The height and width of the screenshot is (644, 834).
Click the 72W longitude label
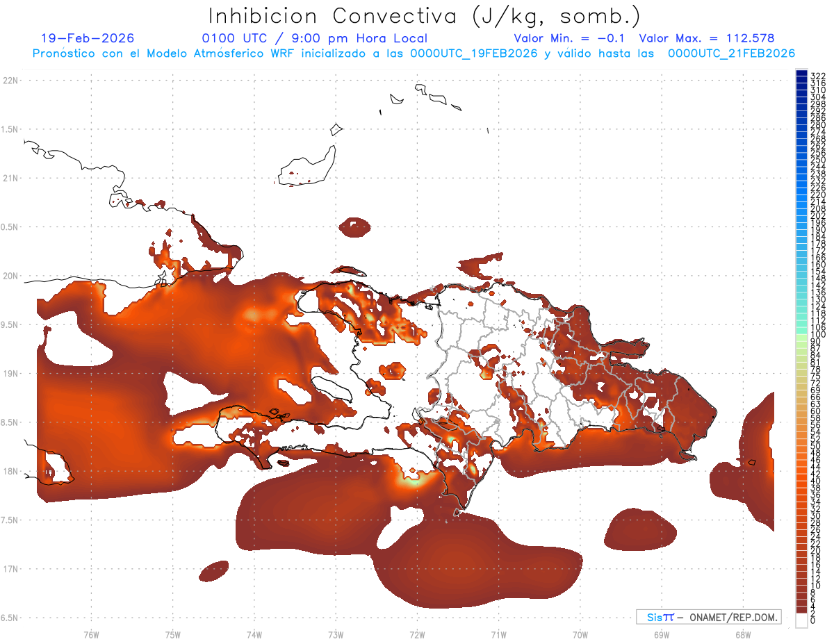point(417,634)
